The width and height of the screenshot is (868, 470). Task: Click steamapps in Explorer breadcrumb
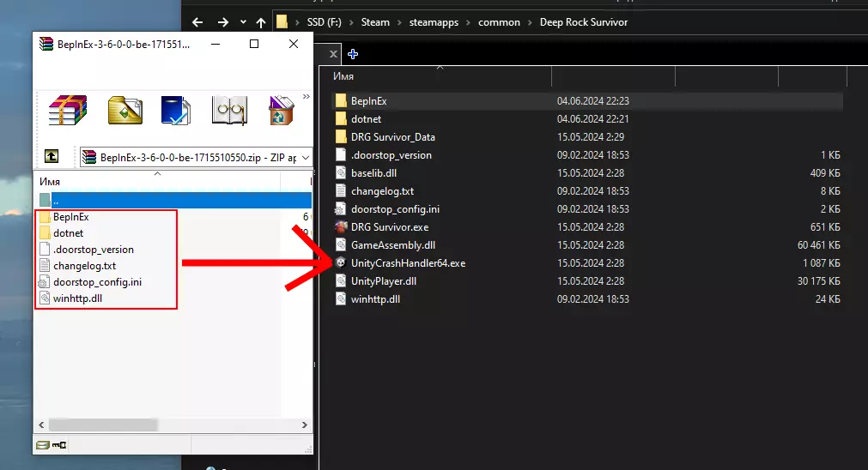tap(434, 22)
